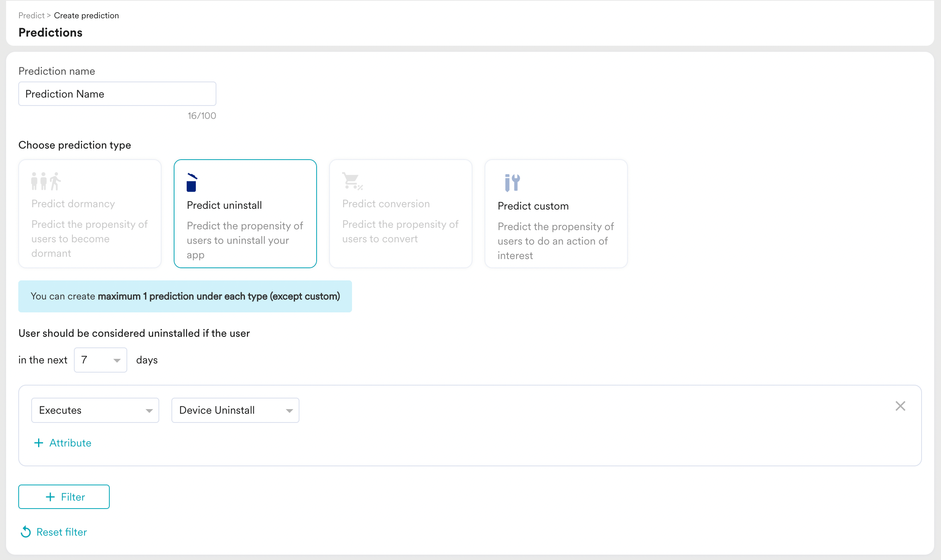Select the Predict dormancy card
Image resolution: width=941 pixels, height=560 pixels.
point(90,213)
